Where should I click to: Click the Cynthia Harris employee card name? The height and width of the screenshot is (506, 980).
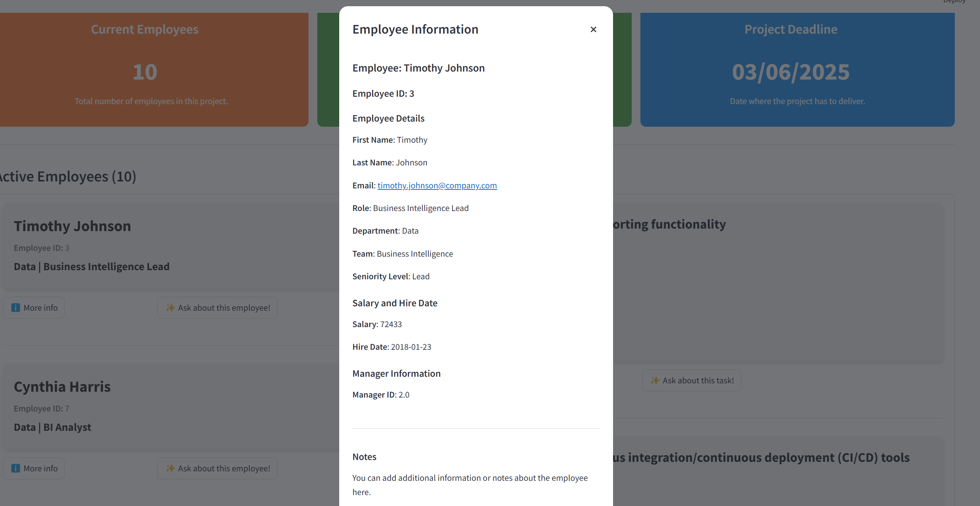pyautogui.click(x=62, y=387)
